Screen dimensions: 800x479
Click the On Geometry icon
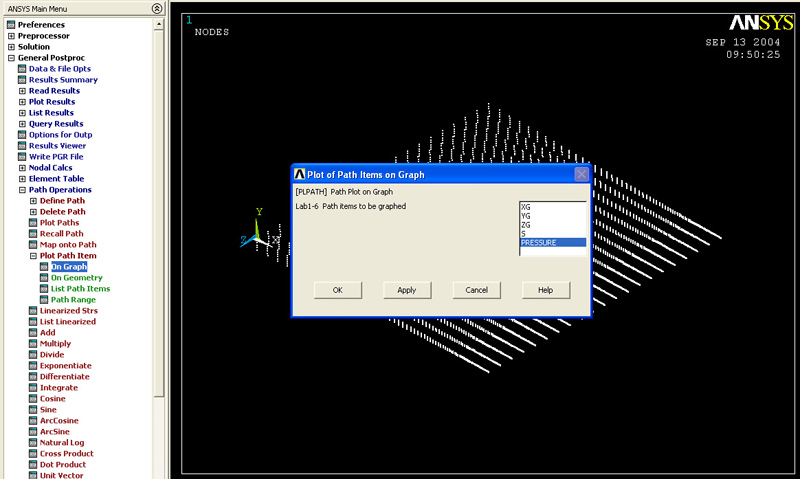point(44,278)
